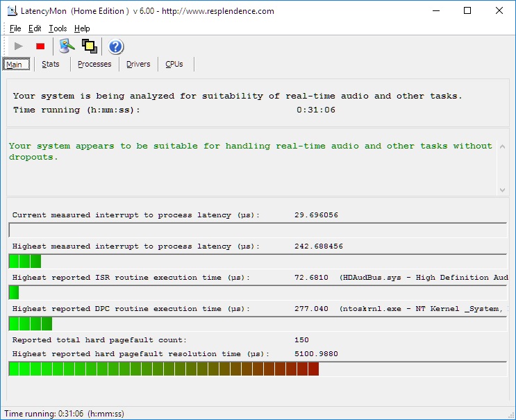The height and width of the screenshot is (420, 516).
Task: Switch to the Drivers tab
Action: [x=138, y=64]
